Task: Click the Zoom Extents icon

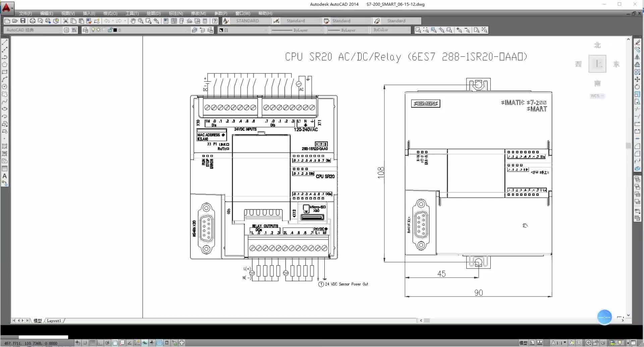Action: coord(484,30)
